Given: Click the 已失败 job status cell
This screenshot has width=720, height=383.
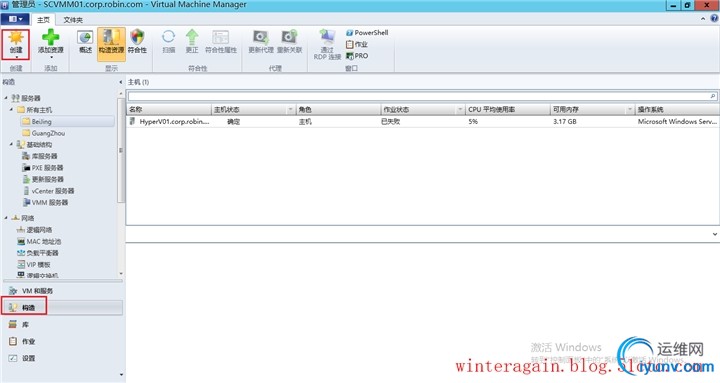Looking at the screenshot, I should [x=391, y=121].
